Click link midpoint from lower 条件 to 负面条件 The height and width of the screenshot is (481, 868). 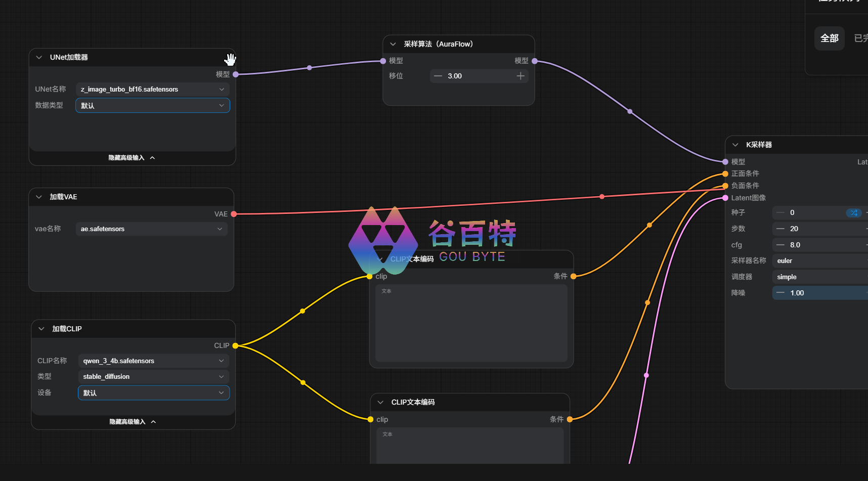tap(647, 302)
